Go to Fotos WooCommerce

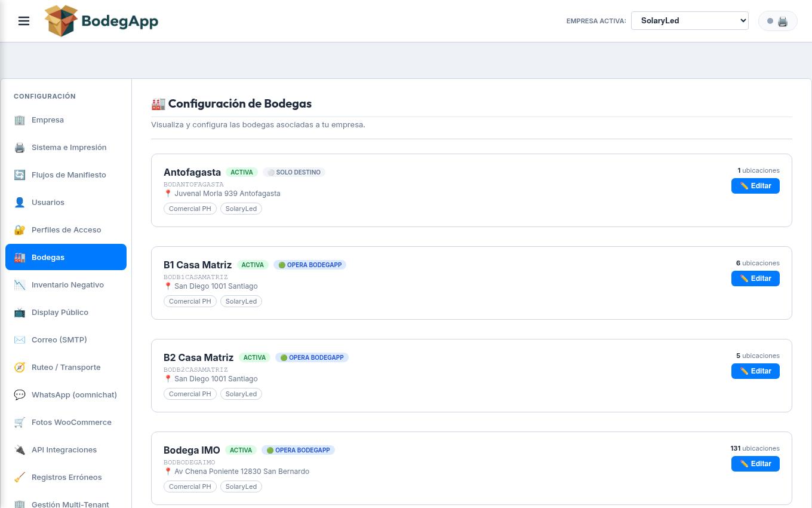[x=66, y=422]
